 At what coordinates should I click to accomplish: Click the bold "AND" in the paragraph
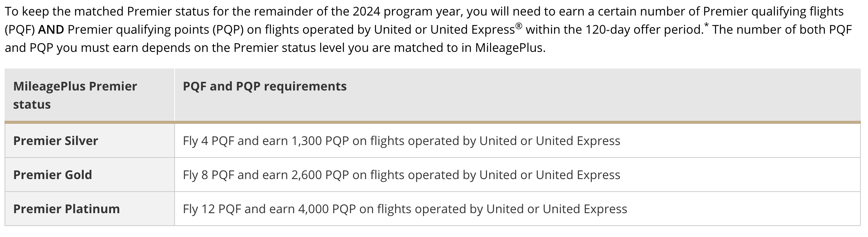(51, 30)
